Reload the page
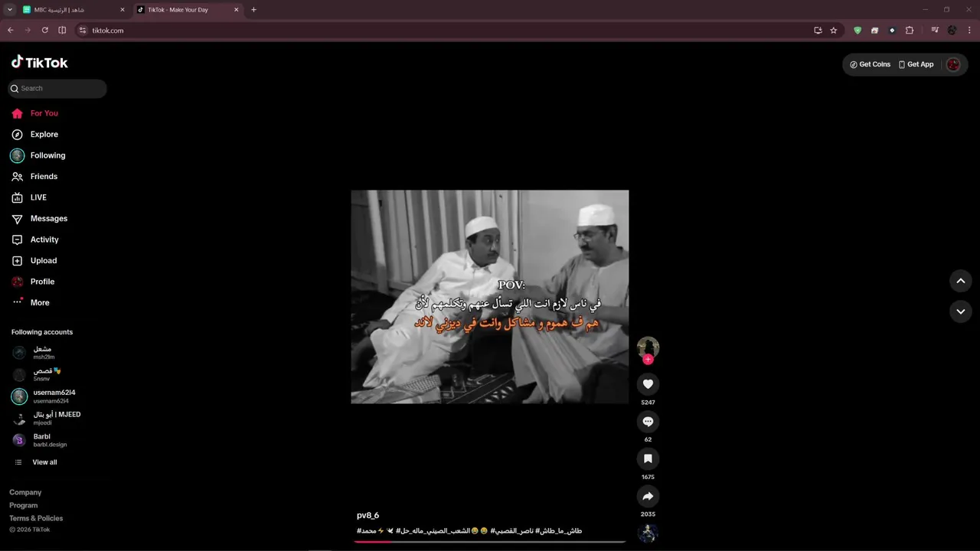Image resolution: width=980 pixels, height=551 pixels. [x=44, y=31]
